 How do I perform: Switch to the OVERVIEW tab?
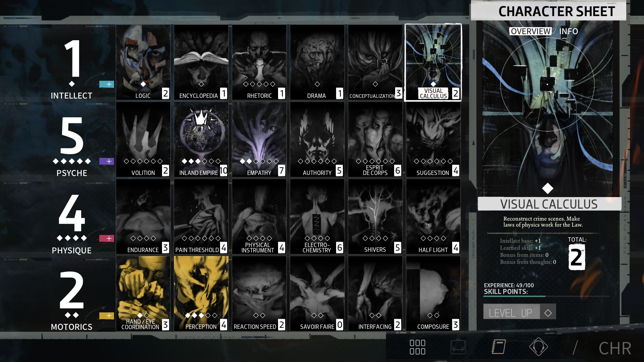(x=529, y=31)
